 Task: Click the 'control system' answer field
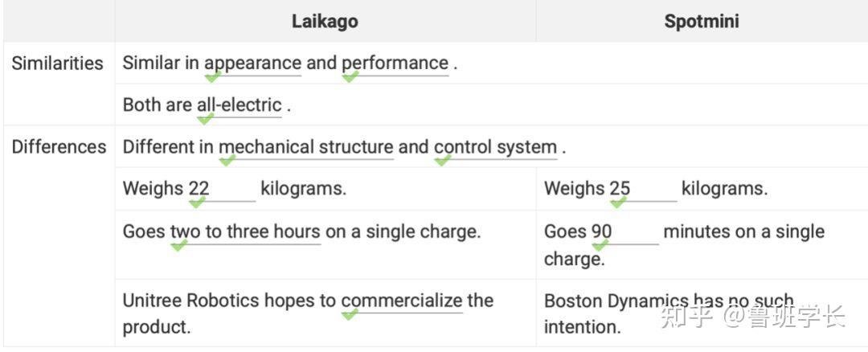(495, 147)
